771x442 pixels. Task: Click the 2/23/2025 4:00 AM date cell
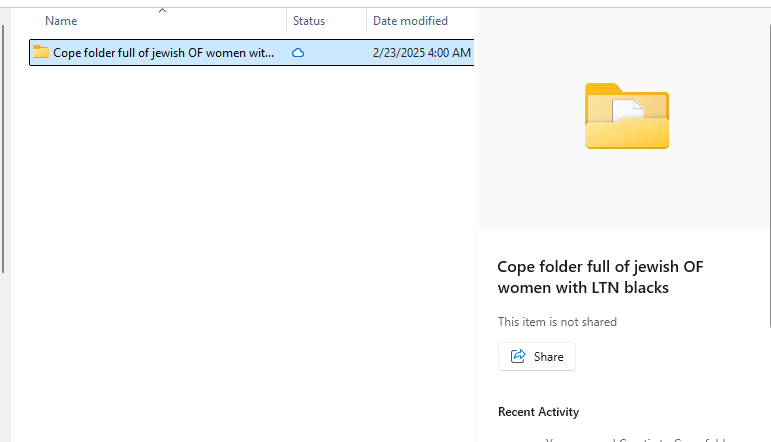pos(421,53)
